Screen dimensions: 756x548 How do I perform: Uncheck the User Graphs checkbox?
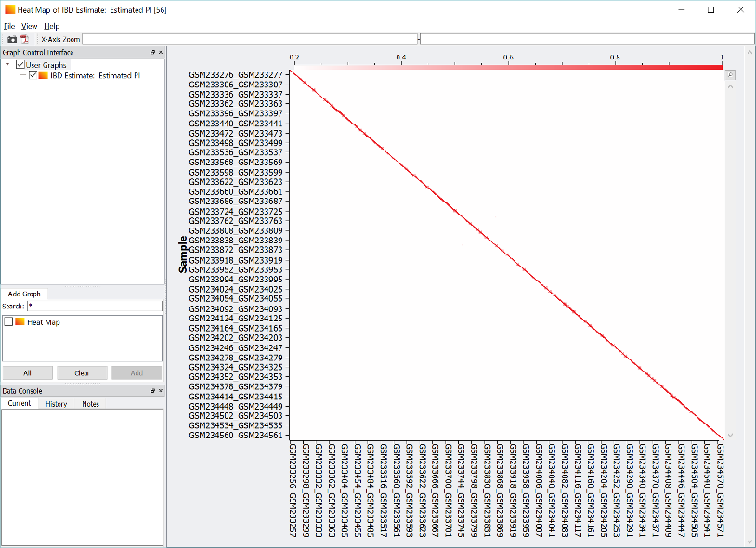click(x=20, y=65)
